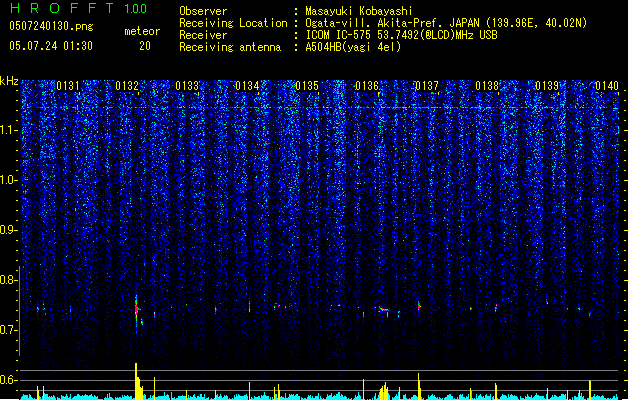The height and width of the screenshot is (400, 629).
Task: Click the 0132 time marker
Action: click(x=127, y=86)
